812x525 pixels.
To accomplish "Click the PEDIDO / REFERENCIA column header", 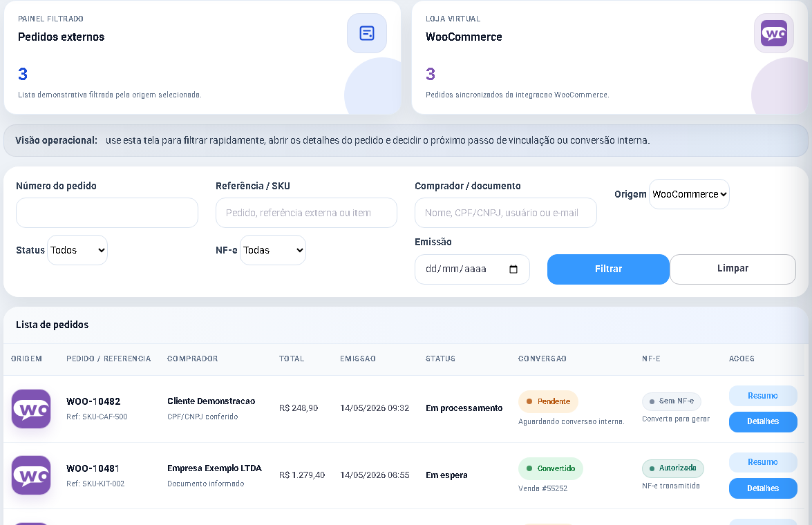I will point(108,359).
